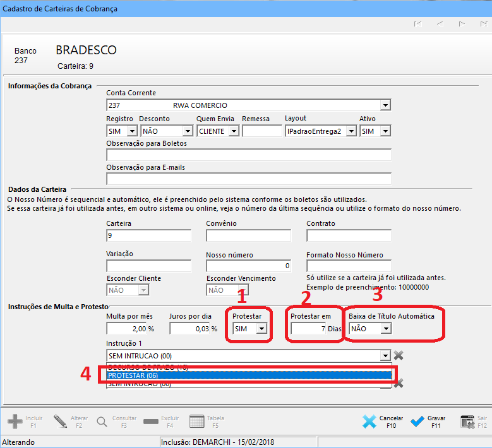
Task: Open the Tabela F5 grid icon
Action: click(197, 421)
